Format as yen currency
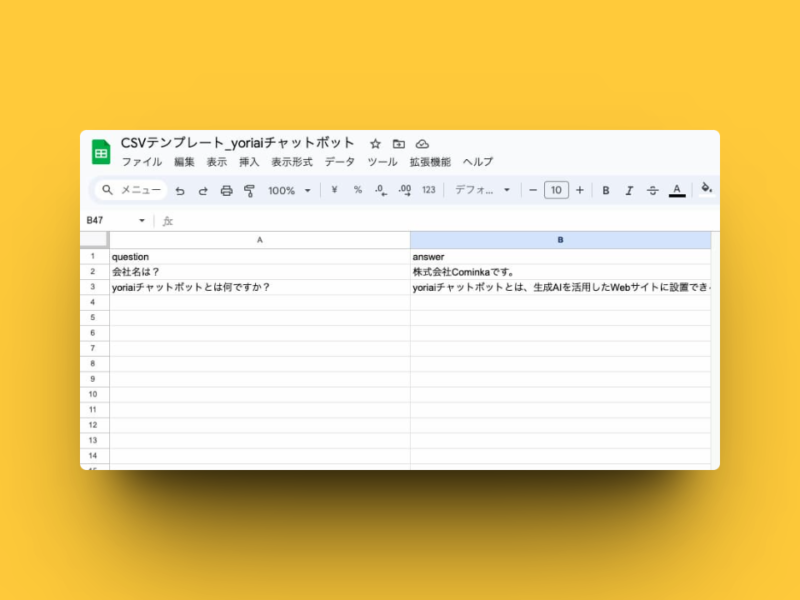 click(334, 190)
